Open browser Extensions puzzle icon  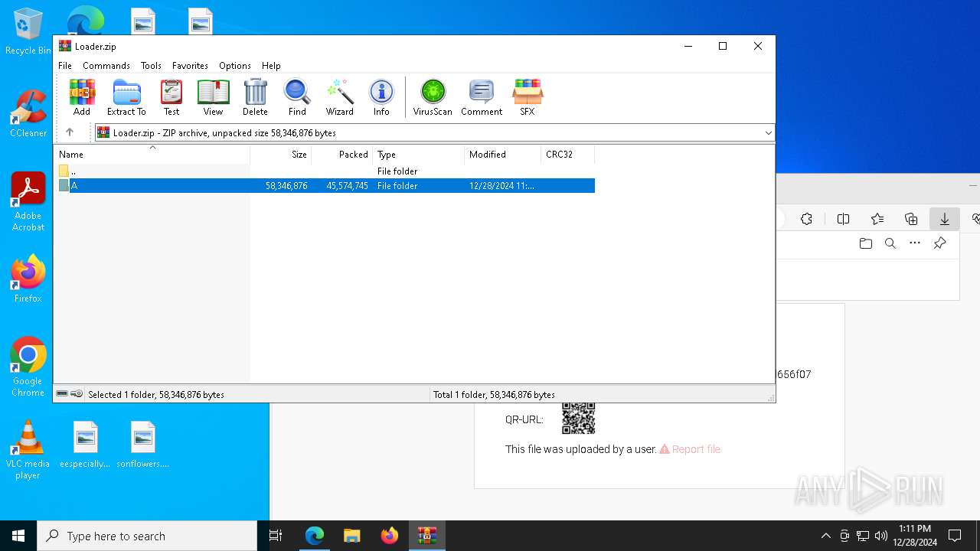806,219
